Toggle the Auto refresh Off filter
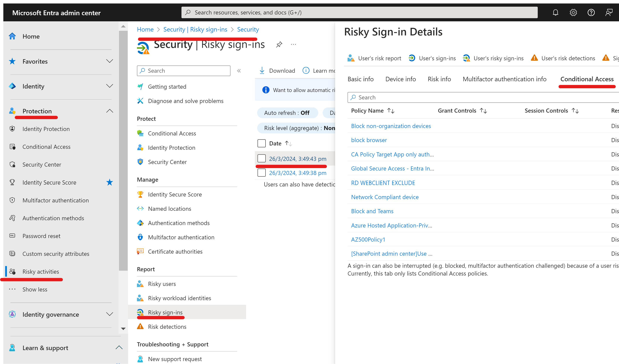 coord(287,113)
